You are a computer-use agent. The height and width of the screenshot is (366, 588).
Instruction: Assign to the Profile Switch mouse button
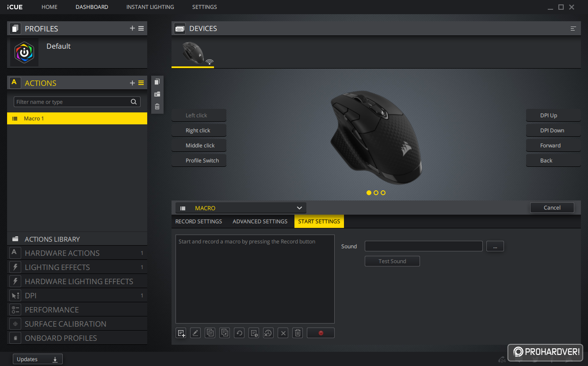199,161
